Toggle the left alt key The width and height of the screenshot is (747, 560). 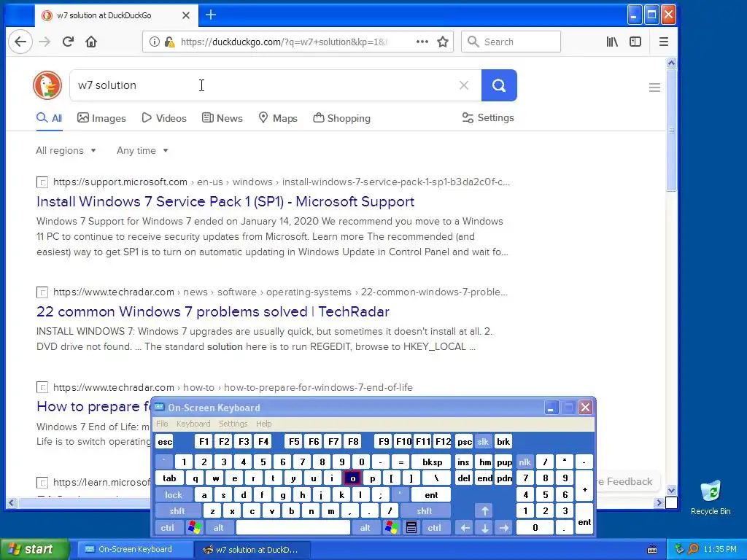pyautogui.click(x=218, y=528)
